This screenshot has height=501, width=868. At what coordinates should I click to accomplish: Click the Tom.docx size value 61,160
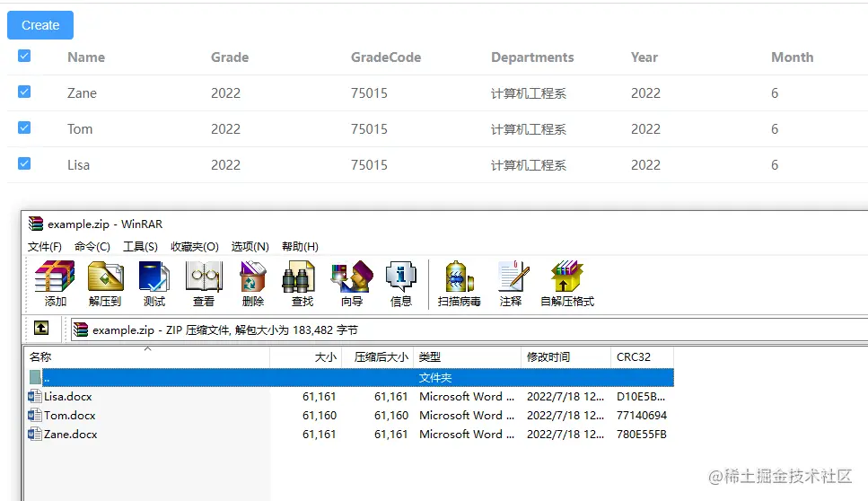[320, 415]
